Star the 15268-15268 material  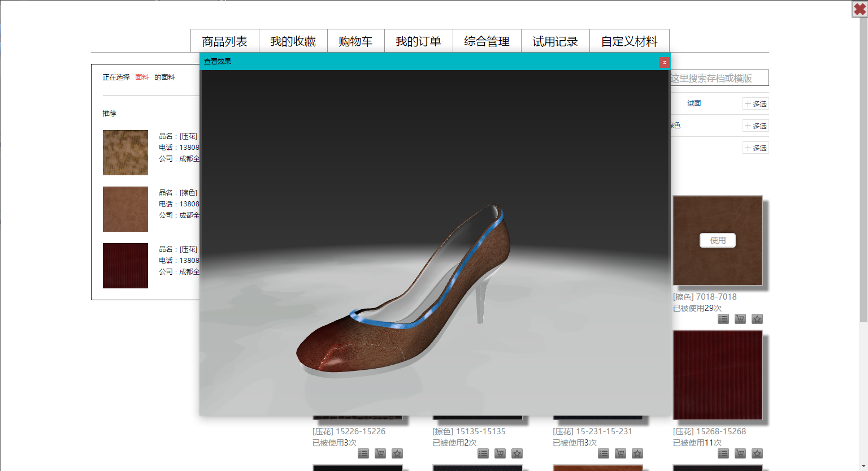tap(757, 453)
